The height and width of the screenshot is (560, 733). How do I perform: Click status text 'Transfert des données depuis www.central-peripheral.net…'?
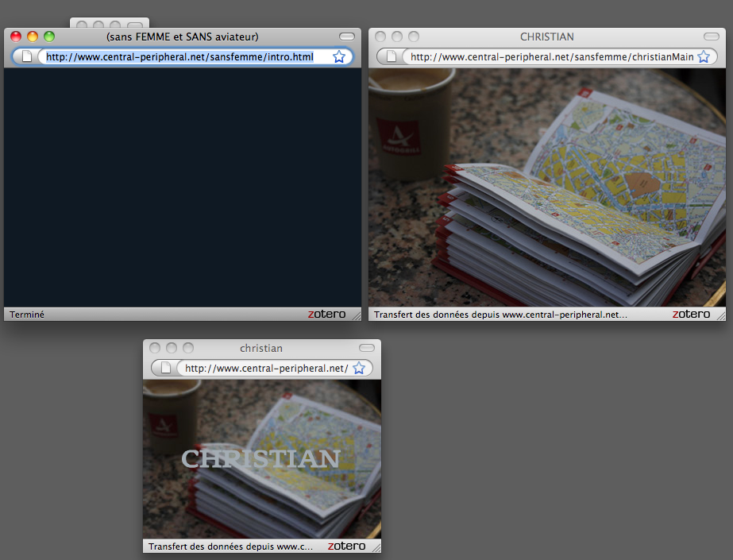click(500, 315)
